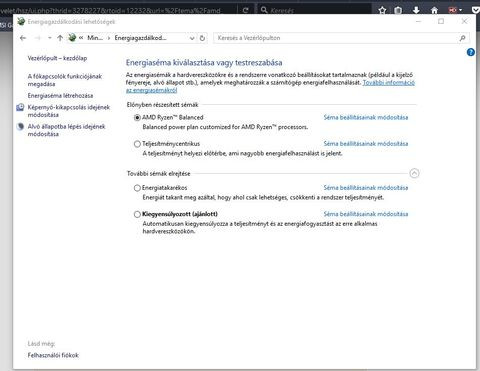Open 'Vezérlőpult – kezdőlap' link
The width and height of the screenshot is (480, 371).
[x=57, y=58]
